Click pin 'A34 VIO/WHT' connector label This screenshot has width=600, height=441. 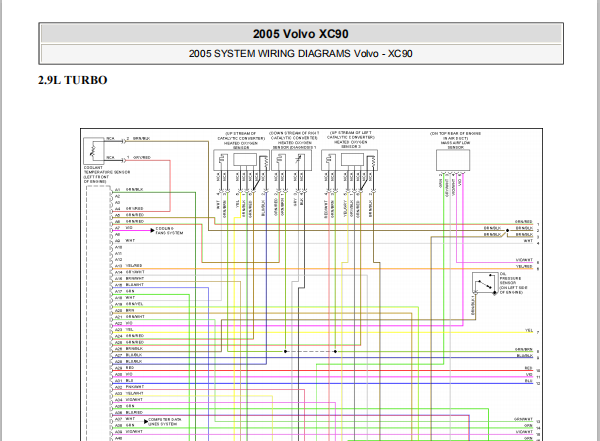pyautogui.click(x=129, y=400)
